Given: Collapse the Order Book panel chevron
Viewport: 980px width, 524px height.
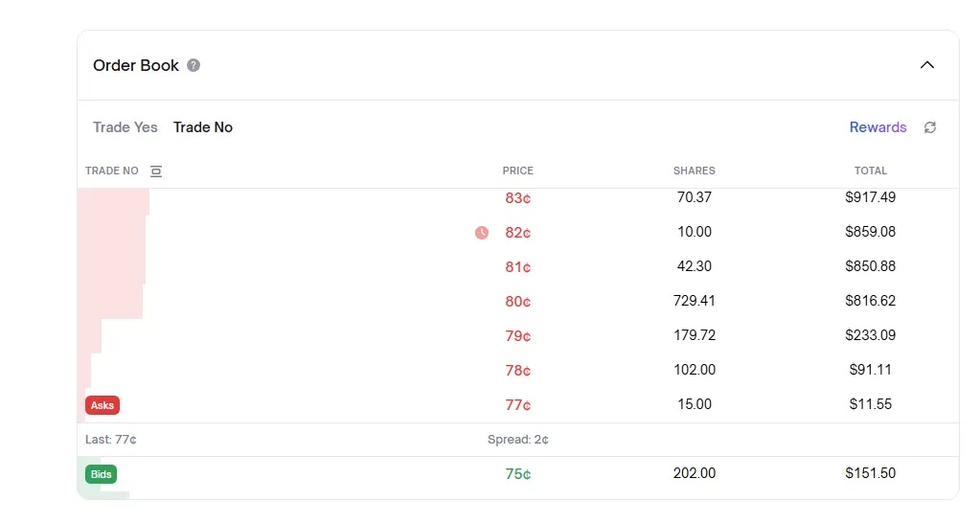Looking at the screenshot, I should [926, 65].
